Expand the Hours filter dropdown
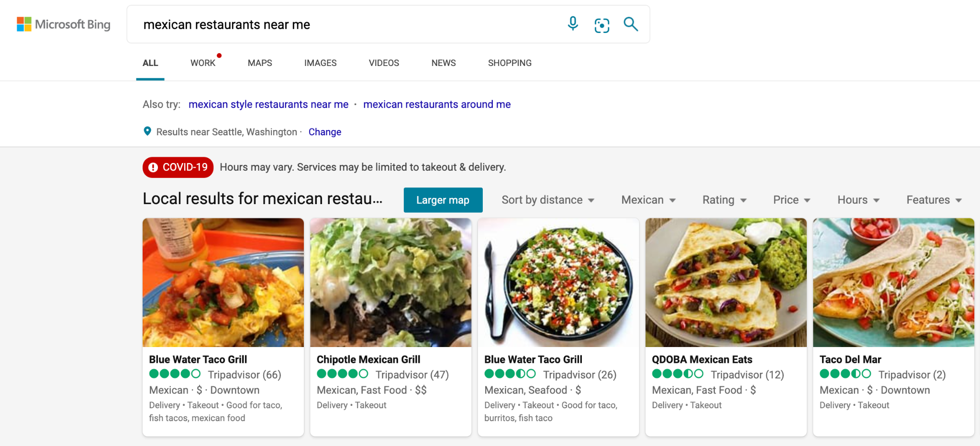The height and width of the screenshot is (446, 980). click(858, 200)
